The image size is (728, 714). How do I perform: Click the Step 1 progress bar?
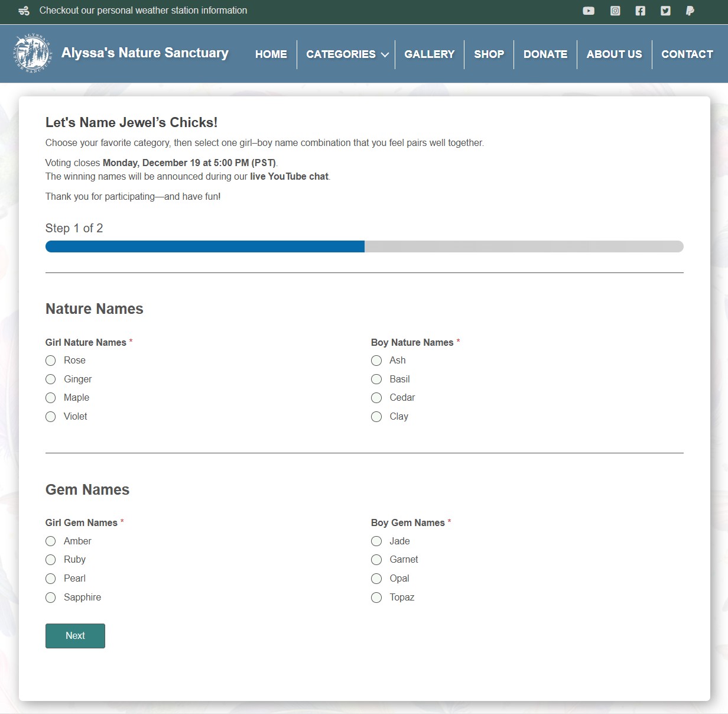(364, 246)
